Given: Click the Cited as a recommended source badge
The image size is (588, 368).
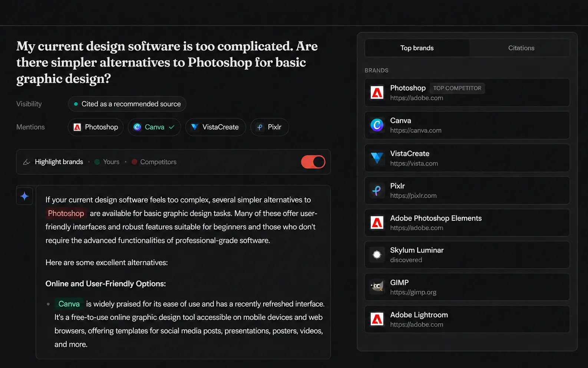Looking at the screenshot, I should pos(127,104).
